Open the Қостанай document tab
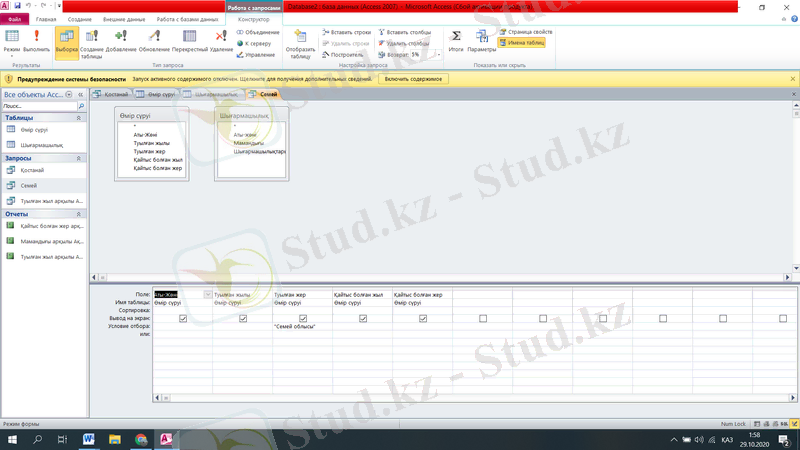This screenshot has height=450, width=800. (x=111, y=94)
